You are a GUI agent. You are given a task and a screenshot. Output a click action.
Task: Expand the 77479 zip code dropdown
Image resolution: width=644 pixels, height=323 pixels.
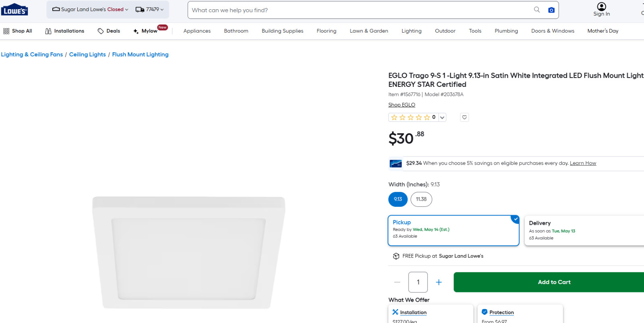(x=150, y=9)
